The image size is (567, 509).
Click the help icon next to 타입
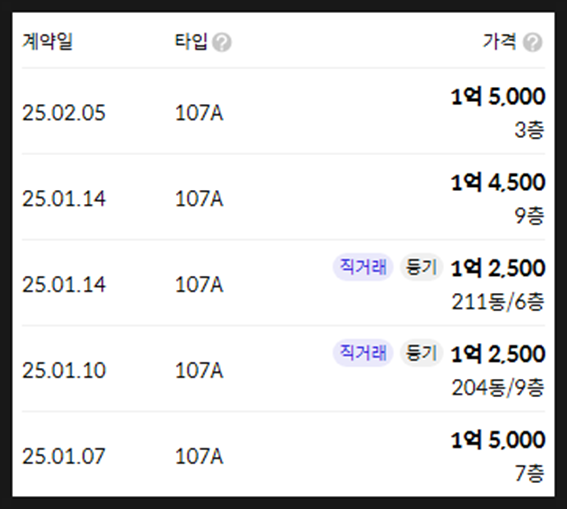pyautogui.click(x=222, y=42)
